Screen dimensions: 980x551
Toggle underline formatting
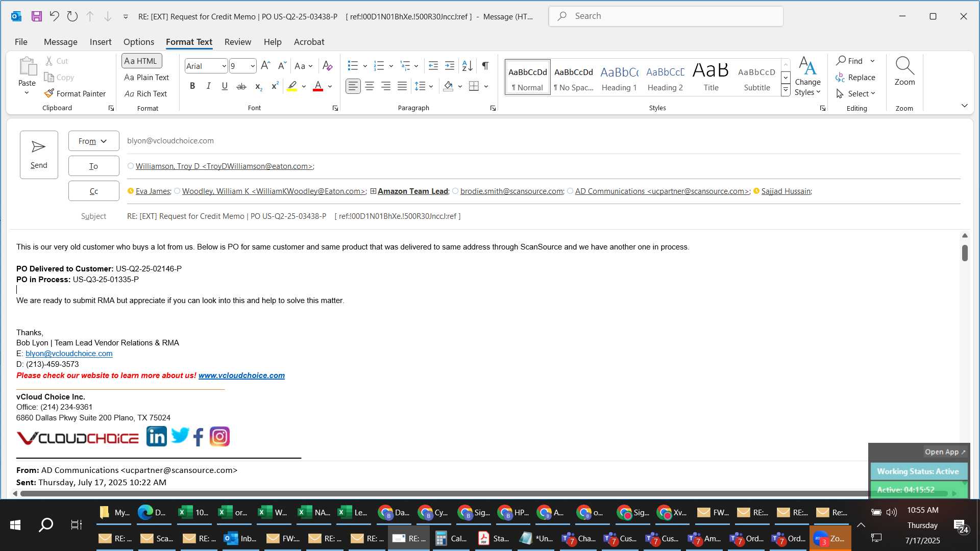225,86
